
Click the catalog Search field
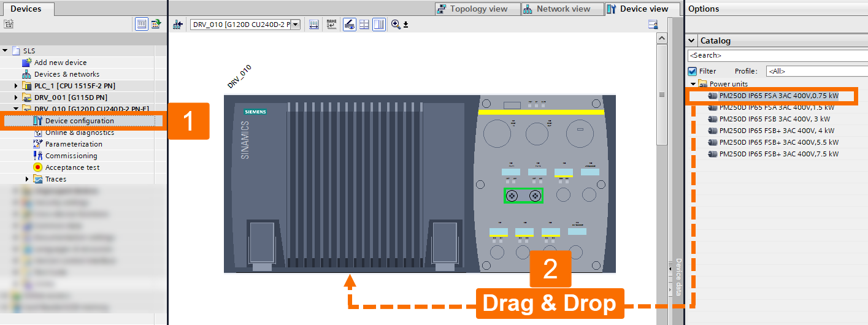[x=777, y=56]
